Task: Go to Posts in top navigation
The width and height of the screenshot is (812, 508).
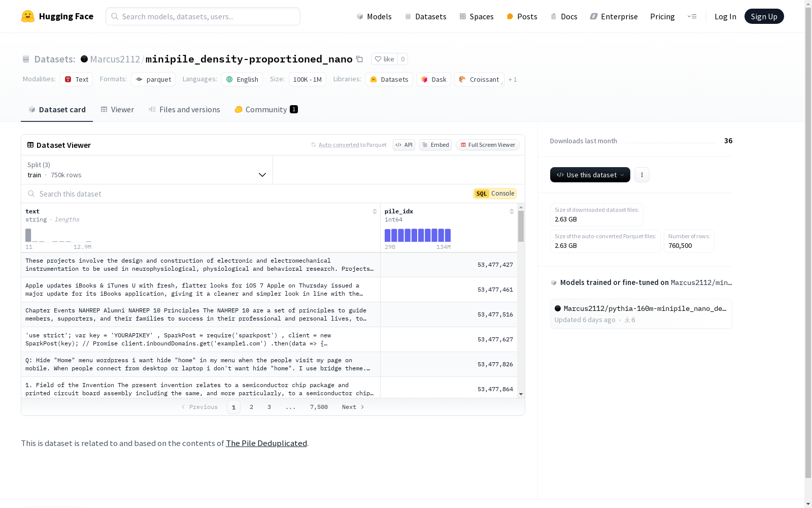Action: [x=522, y=16]
